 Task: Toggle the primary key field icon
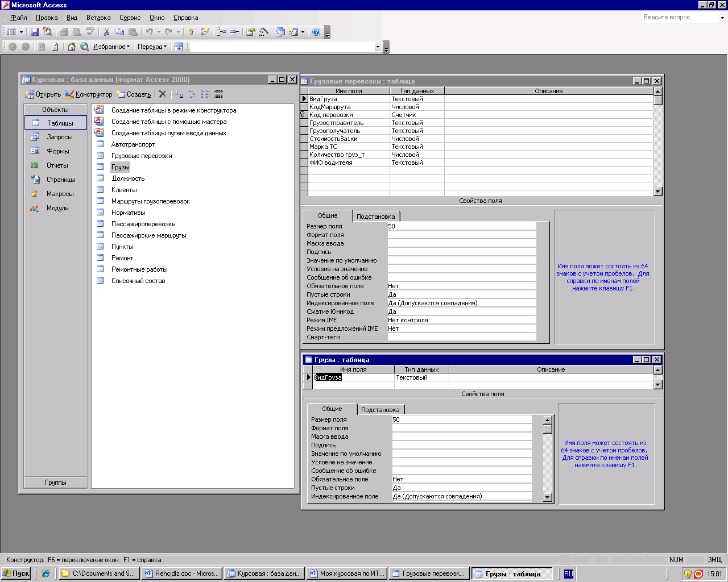[x=191, y=32]
